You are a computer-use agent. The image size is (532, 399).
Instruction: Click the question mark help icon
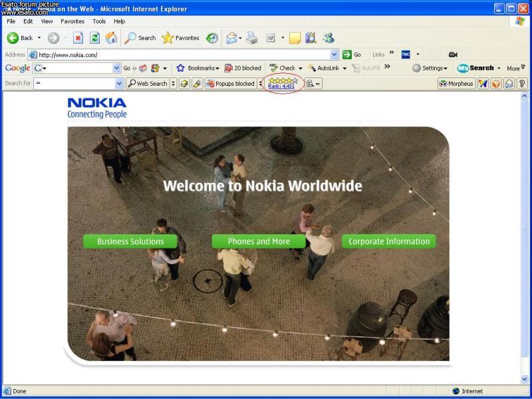tap(522, 84)
